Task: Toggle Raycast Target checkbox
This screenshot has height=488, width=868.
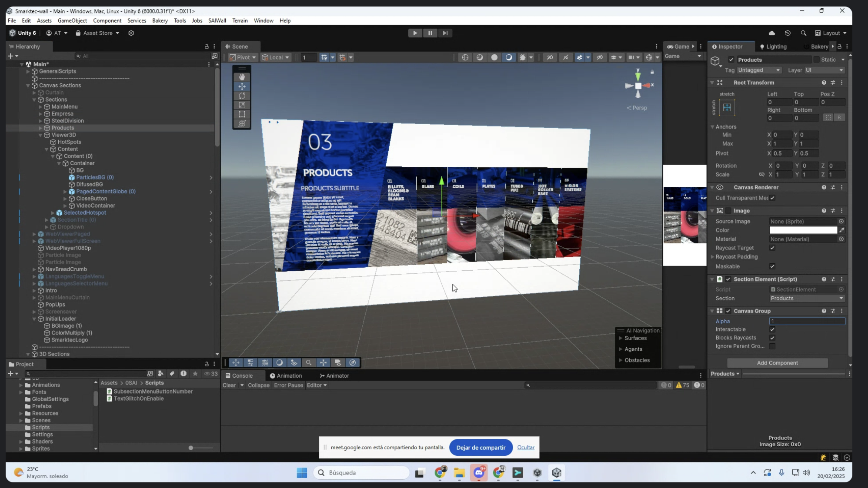Action: click(772, 248)
